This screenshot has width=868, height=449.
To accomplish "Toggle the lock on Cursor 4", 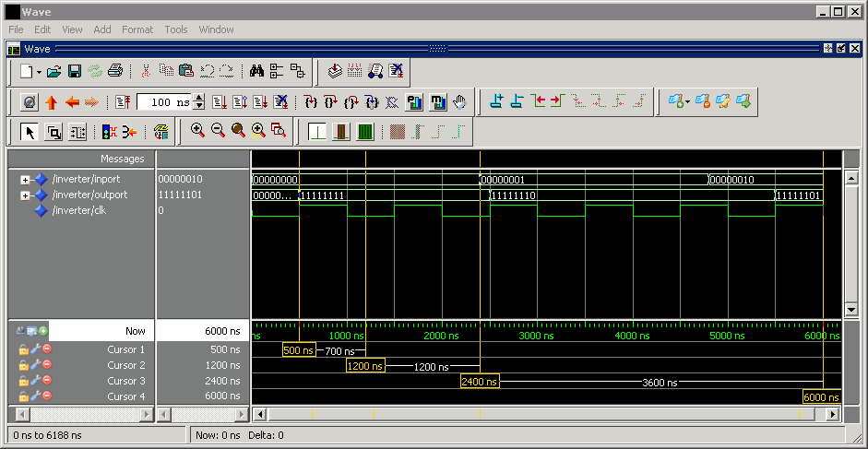I will pos(24,396).
